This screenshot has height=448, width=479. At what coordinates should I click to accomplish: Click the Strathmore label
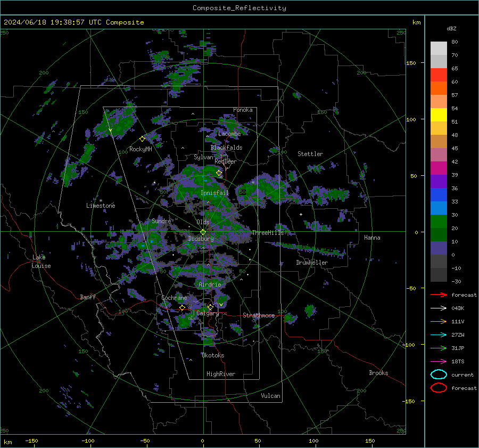point(259,315)
